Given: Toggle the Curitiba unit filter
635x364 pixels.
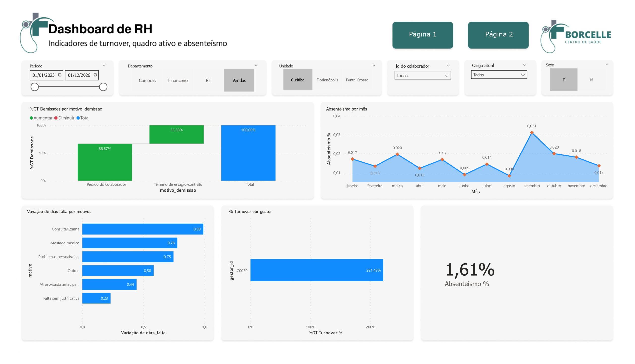Looking at the screenshot, I should 297,80.
